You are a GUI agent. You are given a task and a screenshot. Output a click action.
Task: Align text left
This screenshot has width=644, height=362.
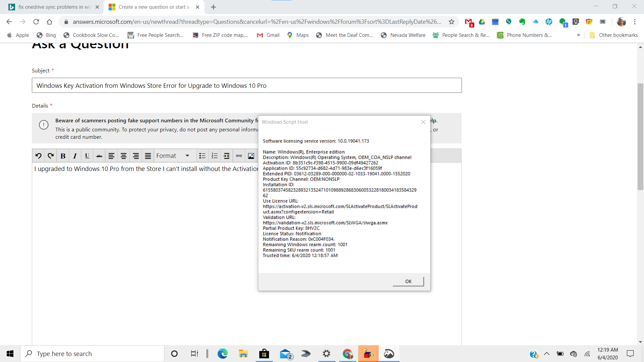pos(111,156)
